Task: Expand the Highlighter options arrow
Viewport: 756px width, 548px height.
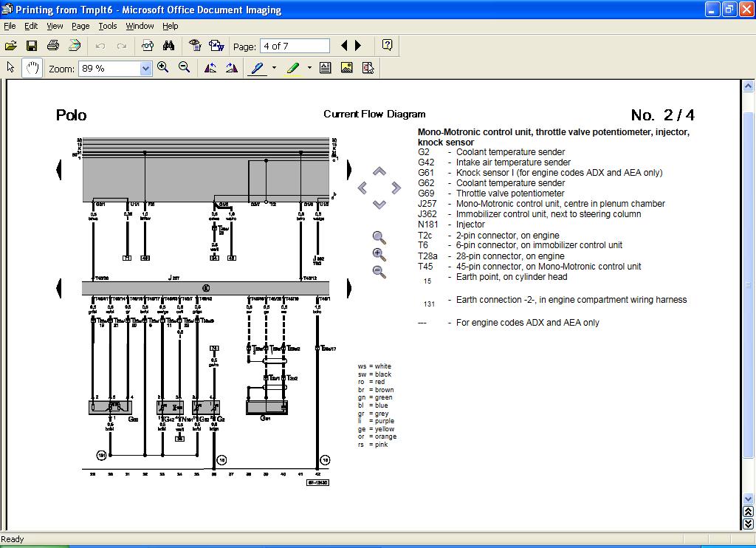Action: (309, 68)
